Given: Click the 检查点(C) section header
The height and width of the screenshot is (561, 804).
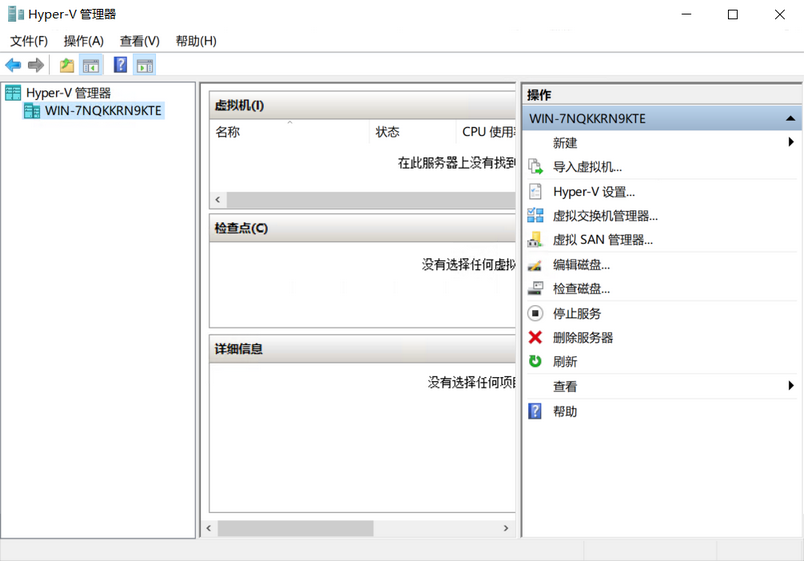Looking at the screenshot, I should click(363, 228).
